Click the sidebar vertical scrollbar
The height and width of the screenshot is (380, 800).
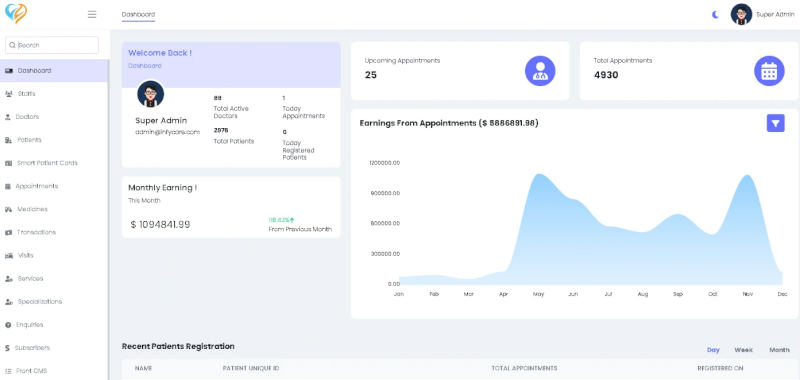click(x=109, y=219)
